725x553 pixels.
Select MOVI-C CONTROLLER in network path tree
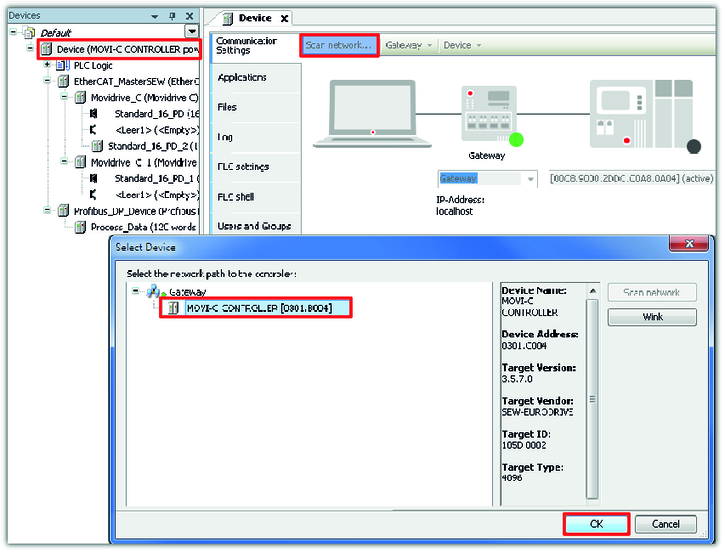tap(262, 308)
